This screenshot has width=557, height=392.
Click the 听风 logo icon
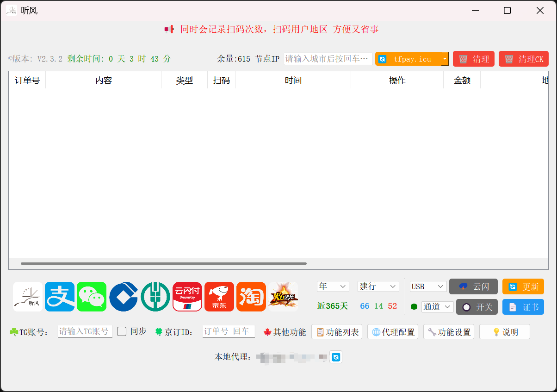[28, 297]
